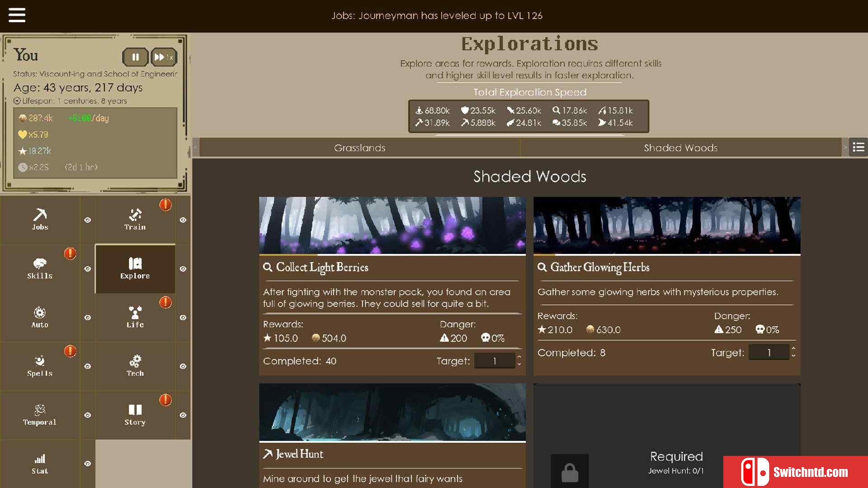Click the 35.85k speech speed stat
This screenshot has width=868, height=488.
coord(570,123)
